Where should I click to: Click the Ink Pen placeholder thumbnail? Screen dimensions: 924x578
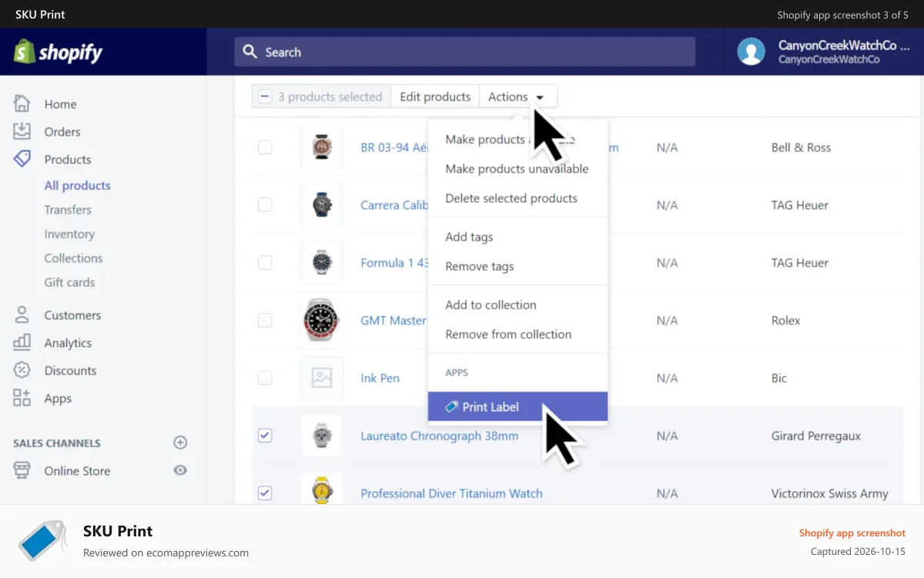pyautogui.click(x=321, y=378)
